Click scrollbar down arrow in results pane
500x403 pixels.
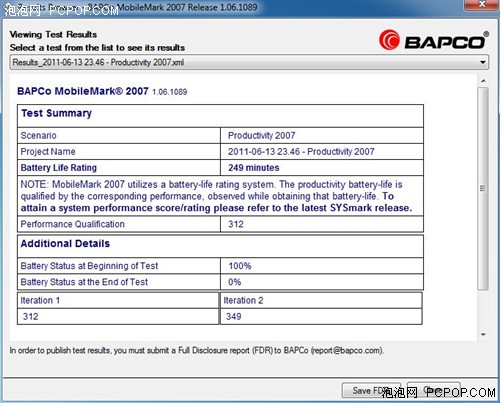pyautogui.click(x=483, y=334)
